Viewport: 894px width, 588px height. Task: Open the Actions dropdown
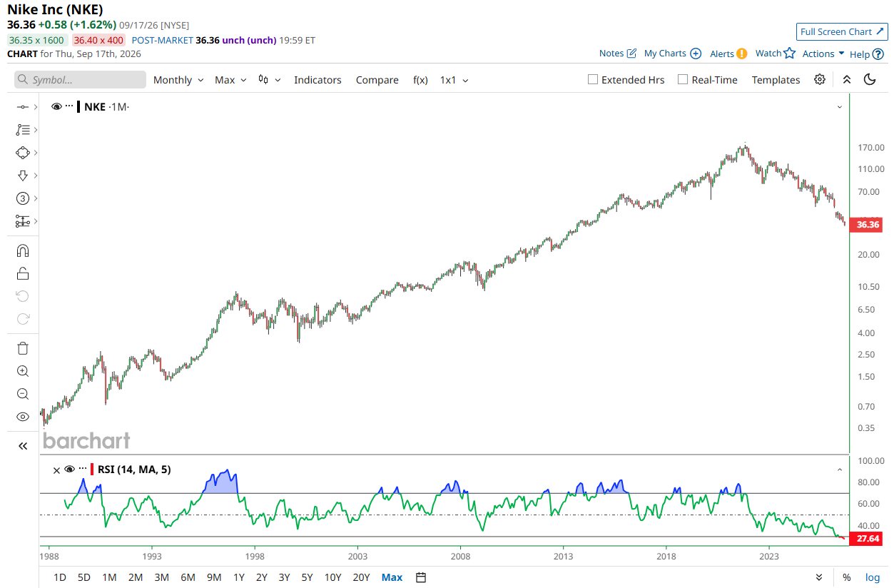(x=823, y=54)
